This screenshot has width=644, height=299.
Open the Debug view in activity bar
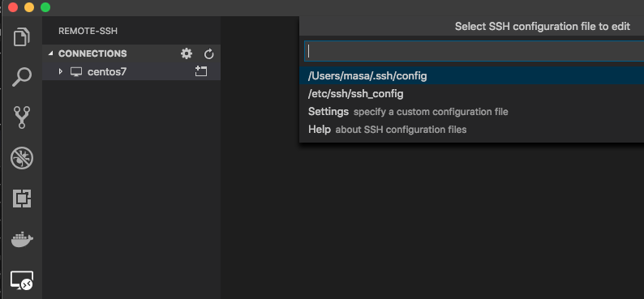click(22, 158)
